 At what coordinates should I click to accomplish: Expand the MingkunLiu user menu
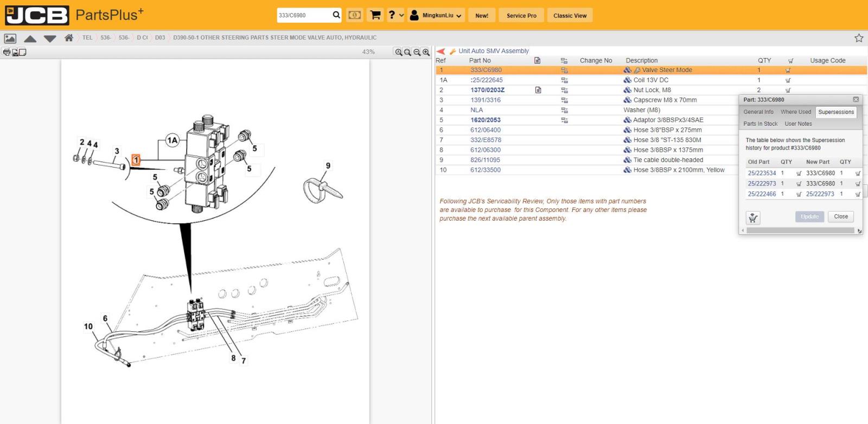coord(436,15)
